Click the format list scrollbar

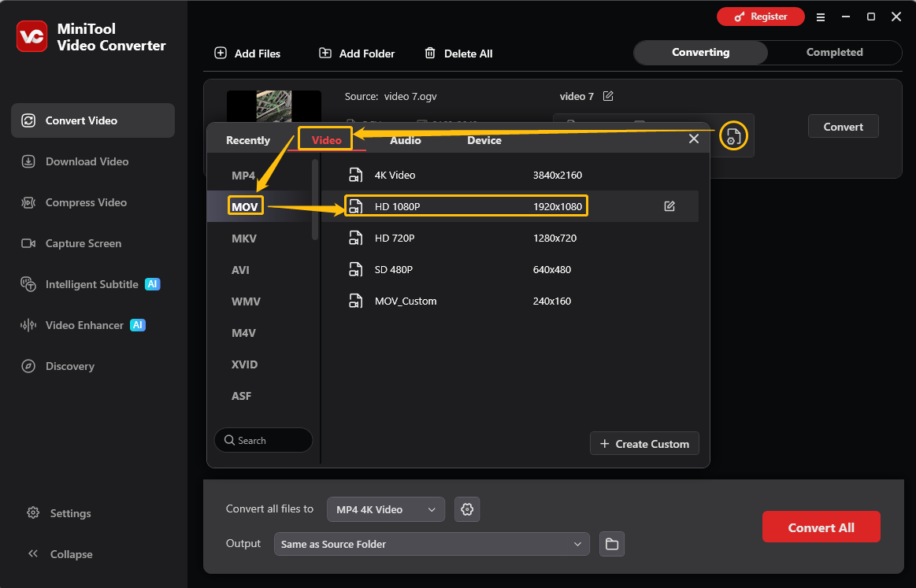pos(315,199)
